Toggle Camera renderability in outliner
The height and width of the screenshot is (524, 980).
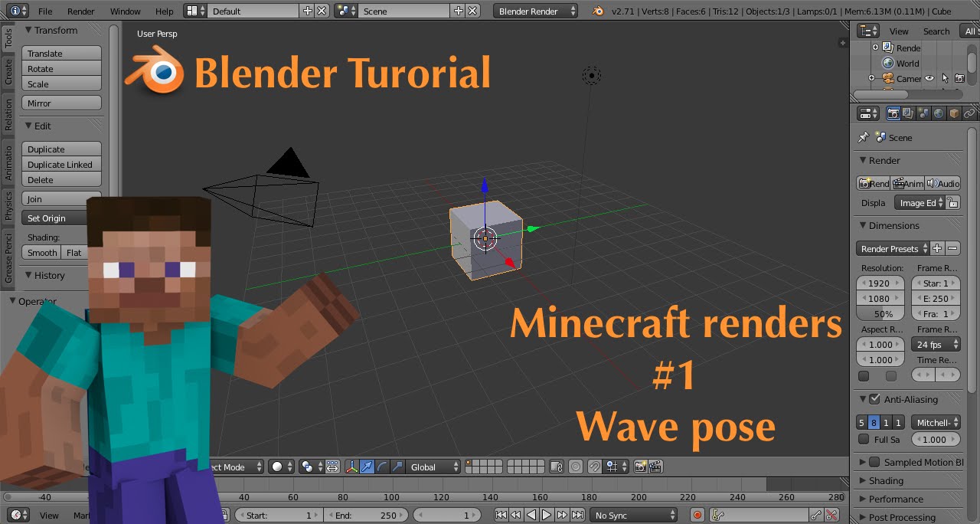pos(959,78)
